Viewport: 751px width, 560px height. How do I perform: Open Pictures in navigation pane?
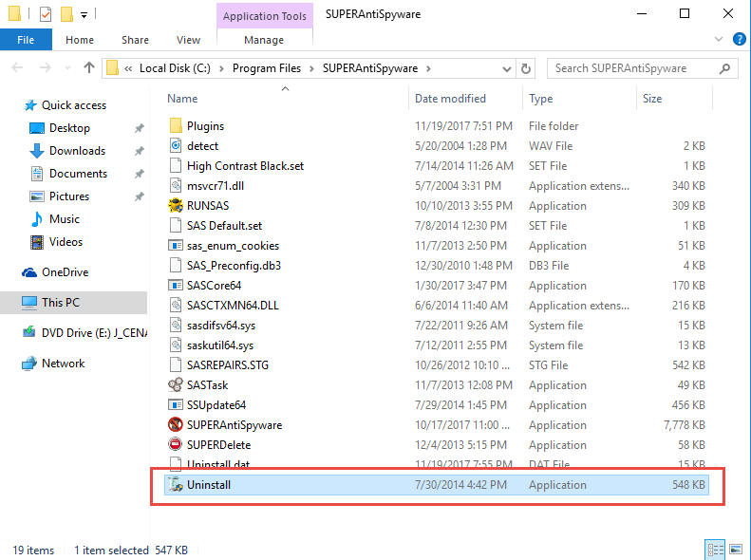tap(69, 196)
